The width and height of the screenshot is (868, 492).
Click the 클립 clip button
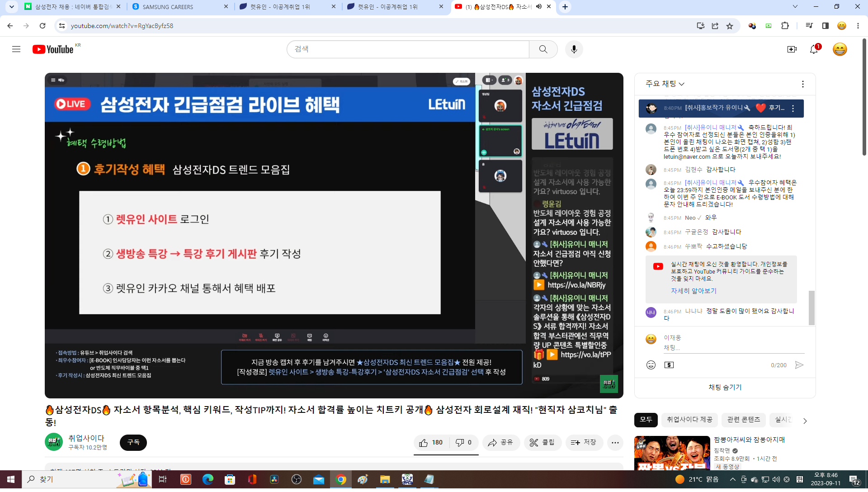click(542, 443)
